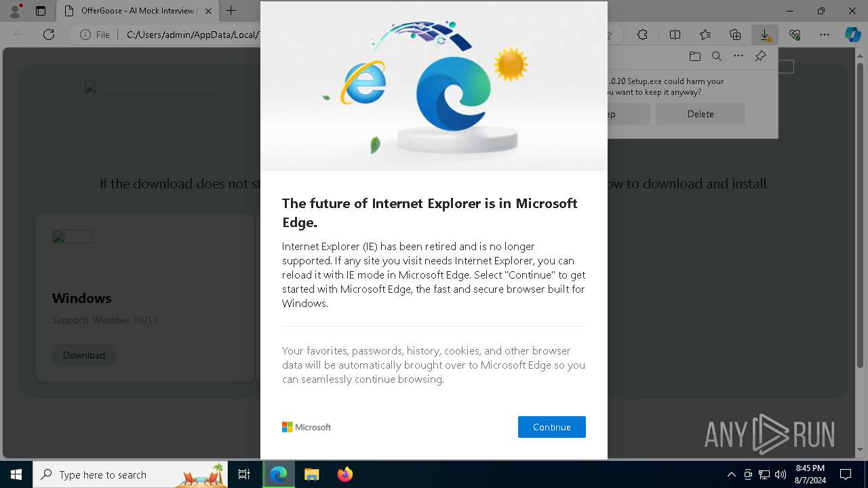Open network status tray icon
This screenshot has width=868, height=488.
(764, 474)
